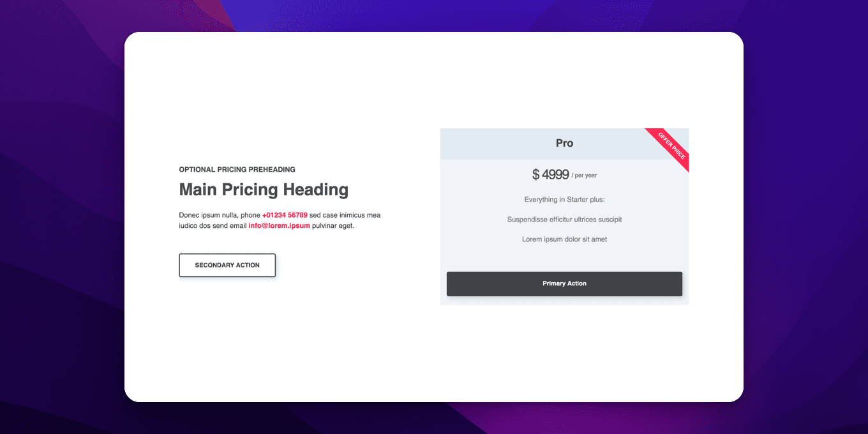
Task: Click the 'iudico dos send email' text
Action: (213, 226)
